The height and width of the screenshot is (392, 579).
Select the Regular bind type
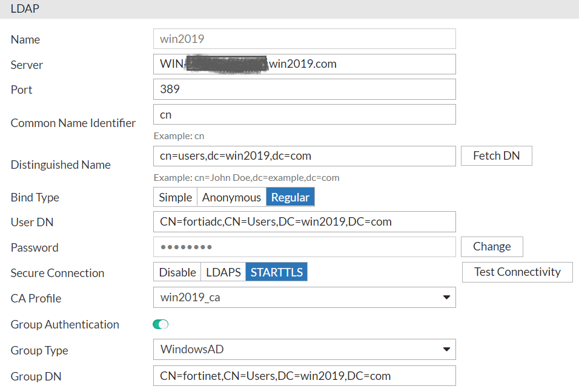290,197
